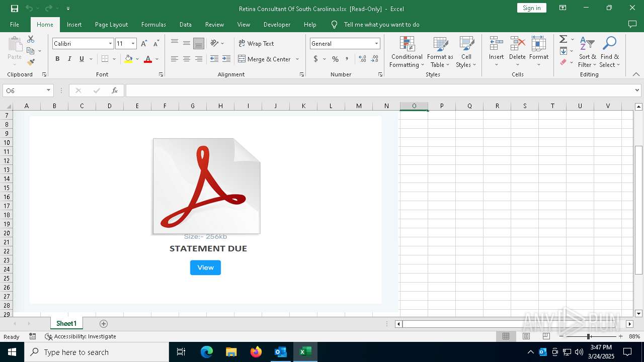
Task: Toggle Center horizontal alignment
Action: (x=187, y=59)
